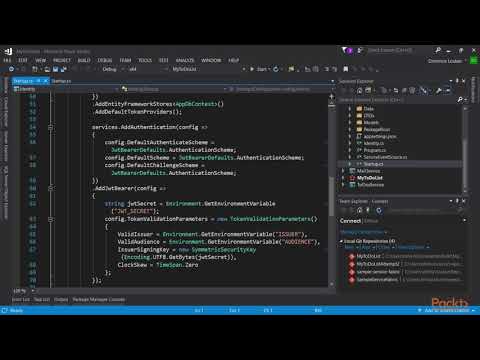Expand Program.cs node

(x=349, y=150)
